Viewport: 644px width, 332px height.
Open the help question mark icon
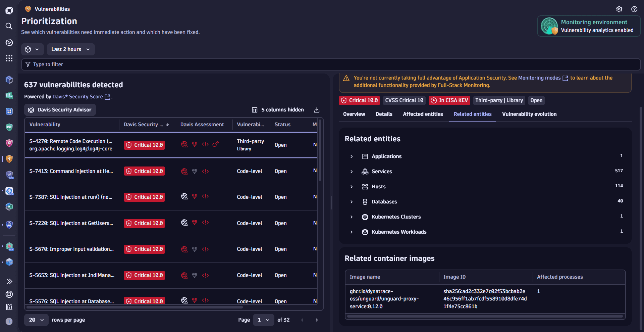pos(634,9)
